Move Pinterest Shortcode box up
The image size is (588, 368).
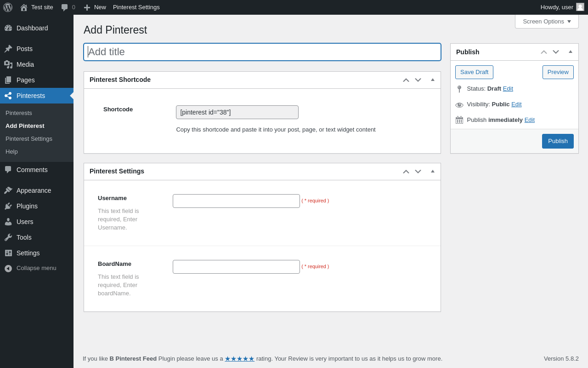pyautogui.click(x=406, y=80)
